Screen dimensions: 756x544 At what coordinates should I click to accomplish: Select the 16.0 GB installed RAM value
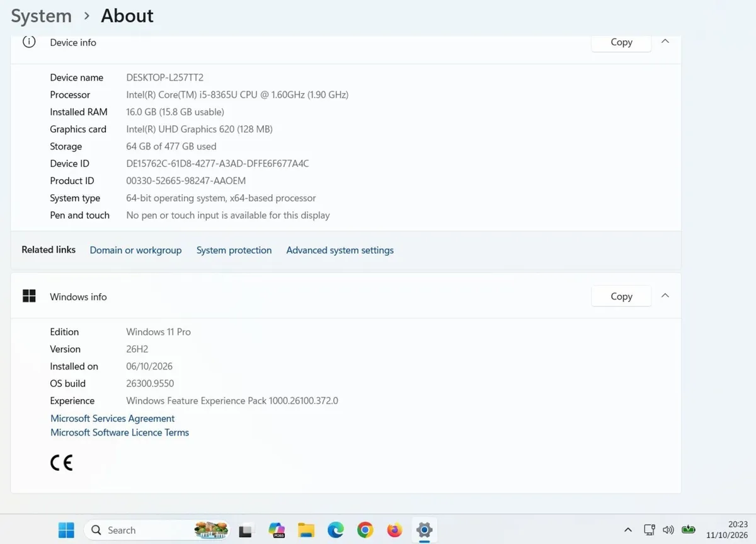click(x=175, y=112)
